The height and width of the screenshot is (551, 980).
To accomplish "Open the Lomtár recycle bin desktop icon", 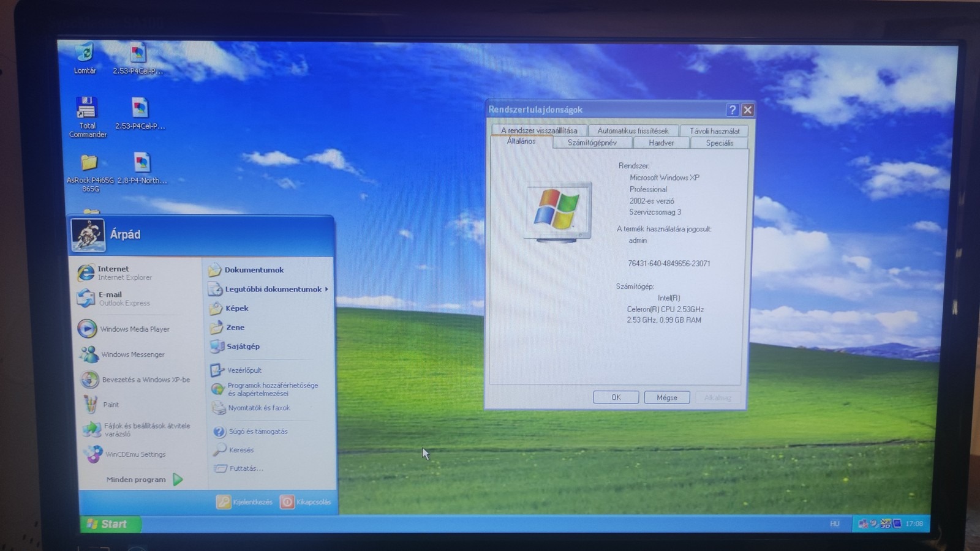I will click(x=85, y=58).
